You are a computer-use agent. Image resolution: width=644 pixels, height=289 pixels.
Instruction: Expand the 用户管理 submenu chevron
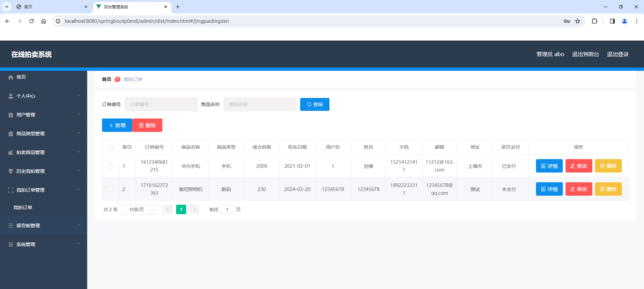click(x=78, y=114)
